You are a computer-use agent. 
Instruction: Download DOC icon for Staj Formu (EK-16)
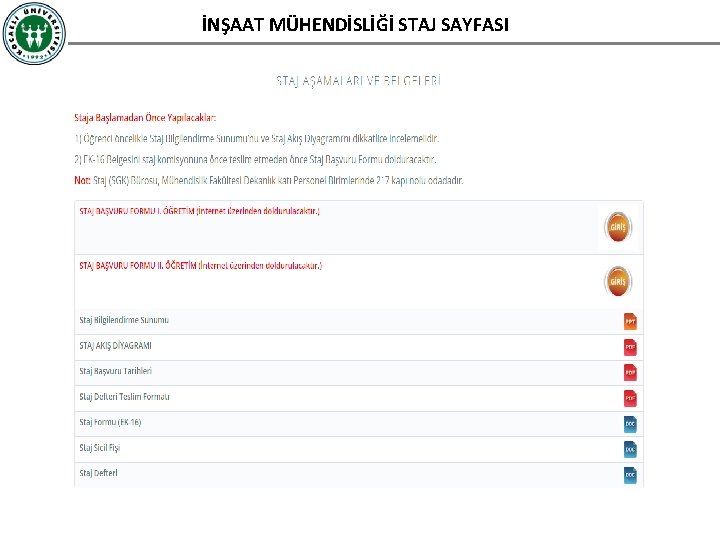[630, 424]
